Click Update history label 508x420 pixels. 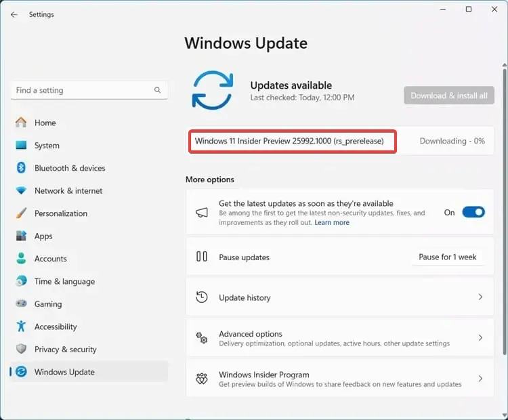coord(245,298)
